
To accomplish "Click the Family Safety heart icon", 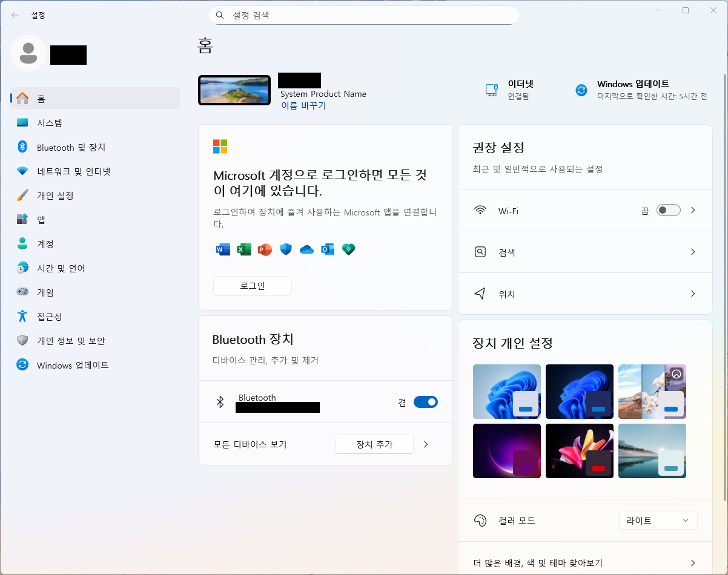I will [348, 249].
